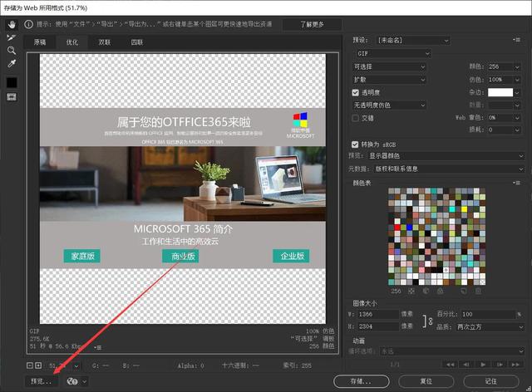Viewport: 532px width, 392px height.
Task: Select the Eyedropper tool
Action: coord(12,63)
